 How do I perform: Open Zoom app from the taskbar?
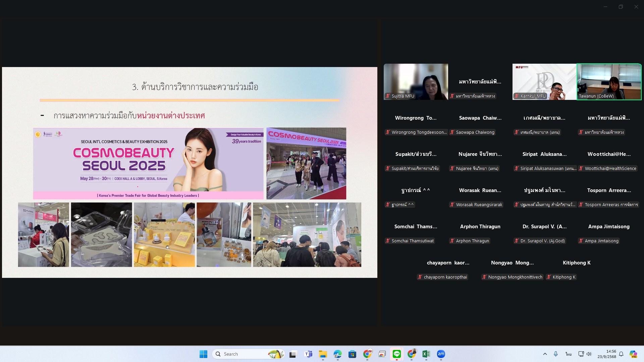441,354
